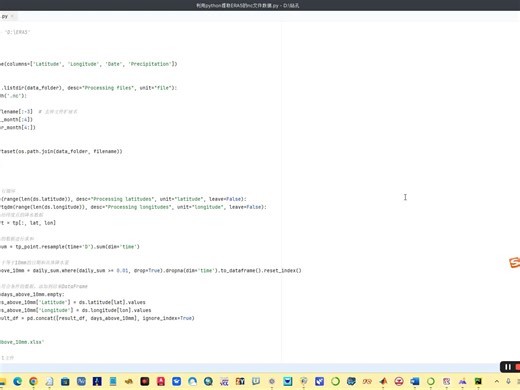Open the purple mountains taskbar icon
This screenshot has height=390, width=520.
pos(462,381)
